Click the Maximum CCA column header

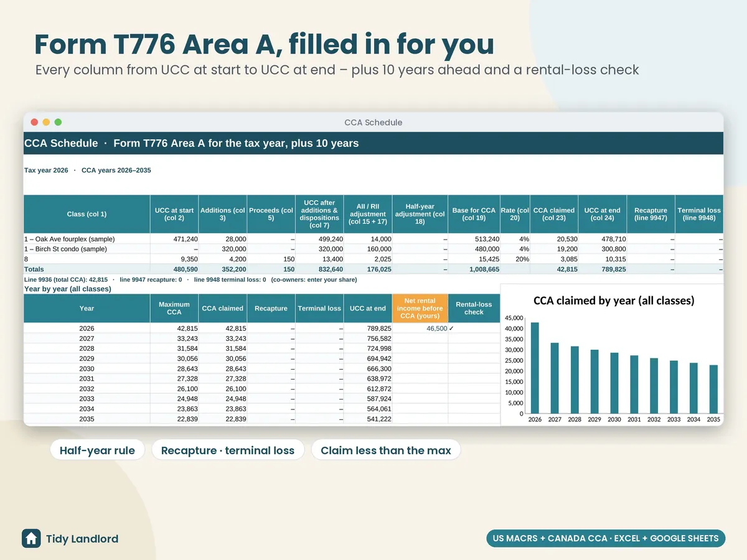coord(174,308)
